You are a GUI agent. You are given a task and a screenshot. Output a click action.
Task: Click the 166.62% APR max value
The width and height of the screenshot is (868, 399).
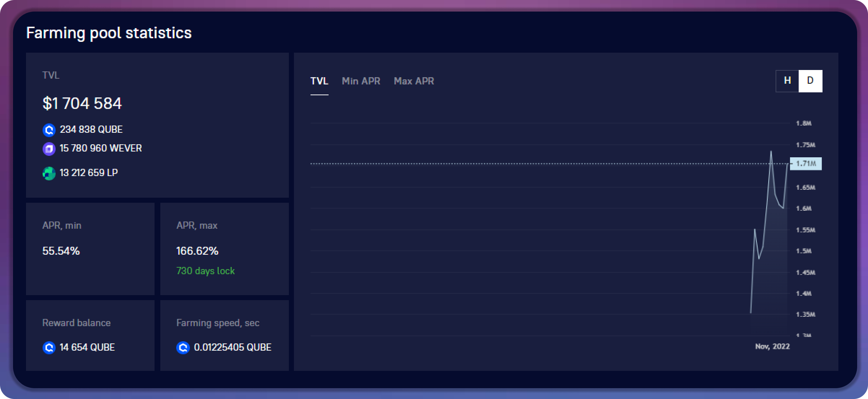(197, 251)
